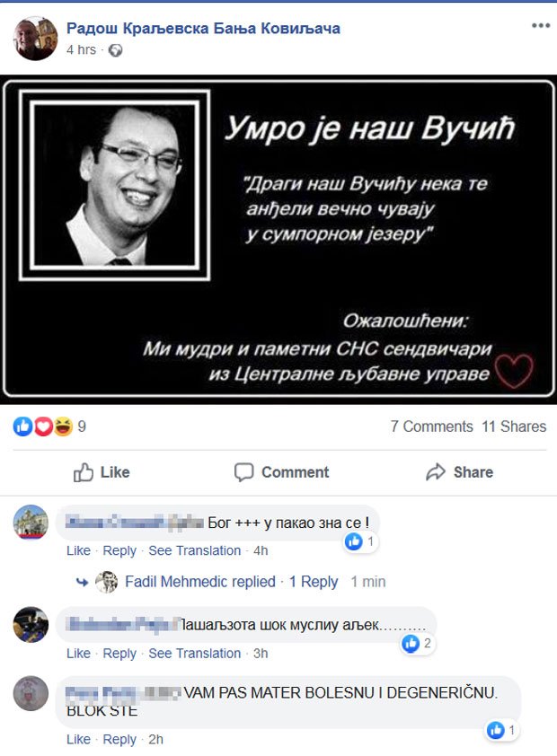This screenshot has height=756, width=557.
Task: Open the post author's profile name
Action: click(203, 29)
